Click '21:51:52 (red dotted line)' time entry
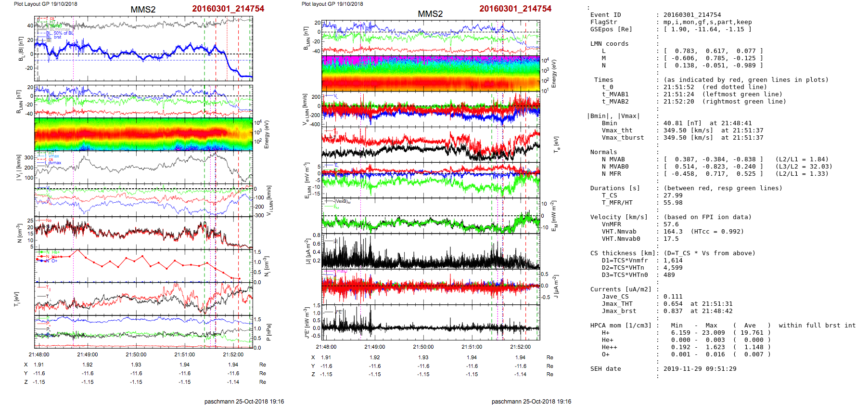 coord(715,87)
